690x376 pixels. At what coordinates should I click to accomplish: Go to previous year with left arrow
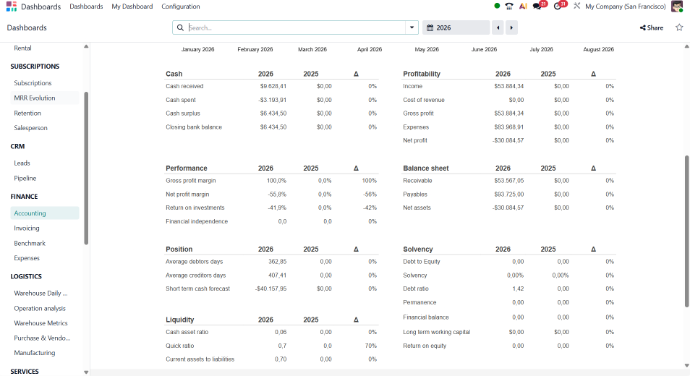tap(498, 28)
